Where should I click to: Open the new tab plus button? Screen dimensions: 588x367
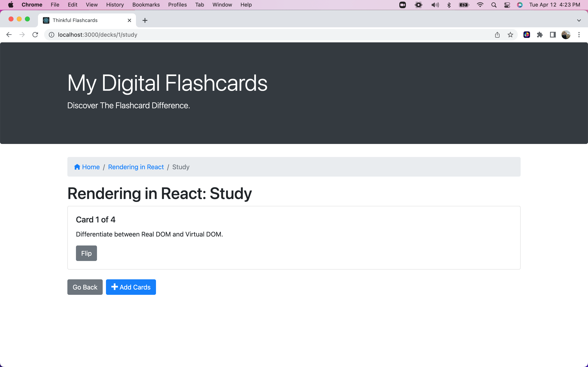tap(145, 20)
